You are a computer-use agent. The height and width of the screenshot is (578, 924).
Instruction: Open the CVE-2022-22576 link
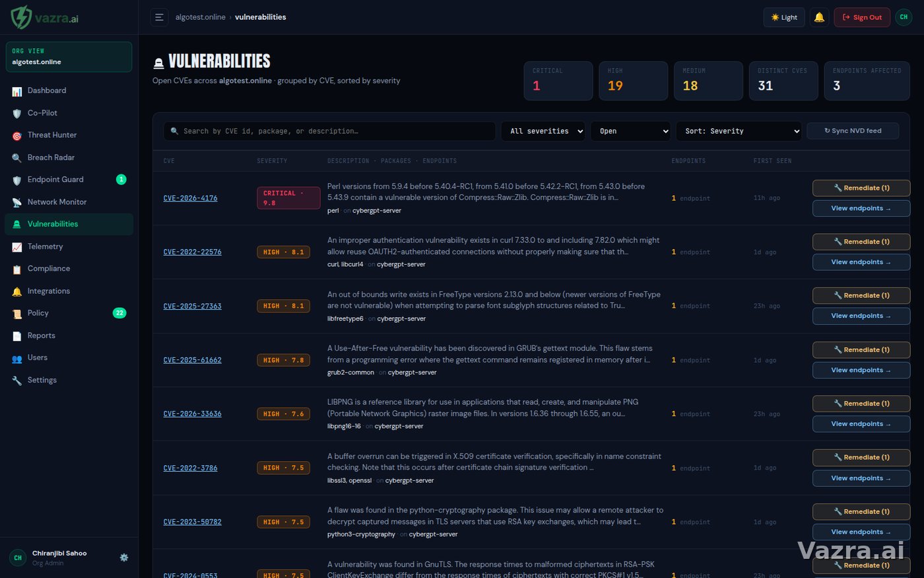pos(192,252)
